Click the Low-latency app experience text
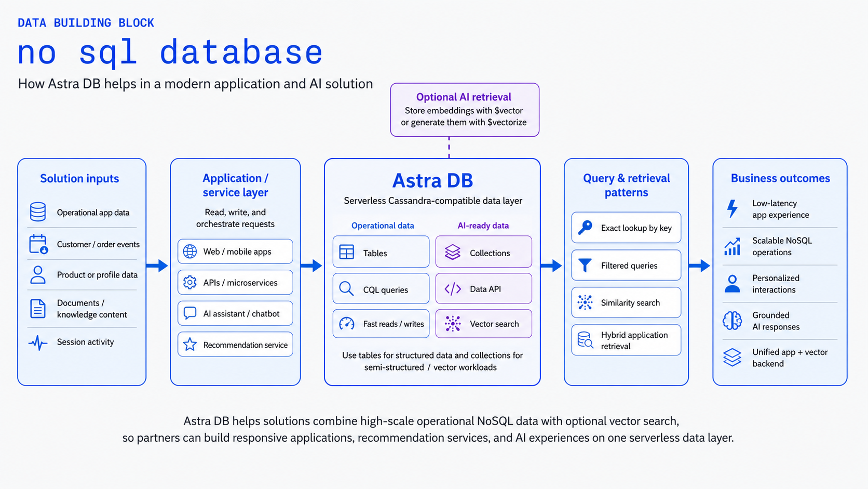 [781, 209]
